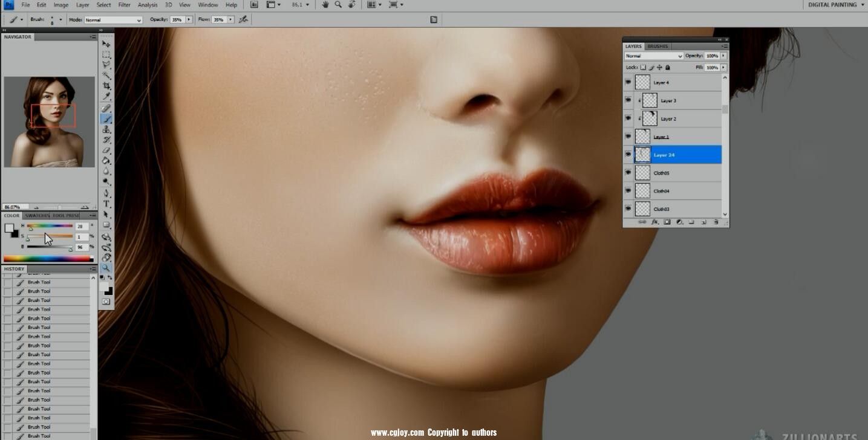Click the hue slider in the Color panel
The width and height of the screenshot is (868, 440).
pyautogui.click(x=50, y=226)
